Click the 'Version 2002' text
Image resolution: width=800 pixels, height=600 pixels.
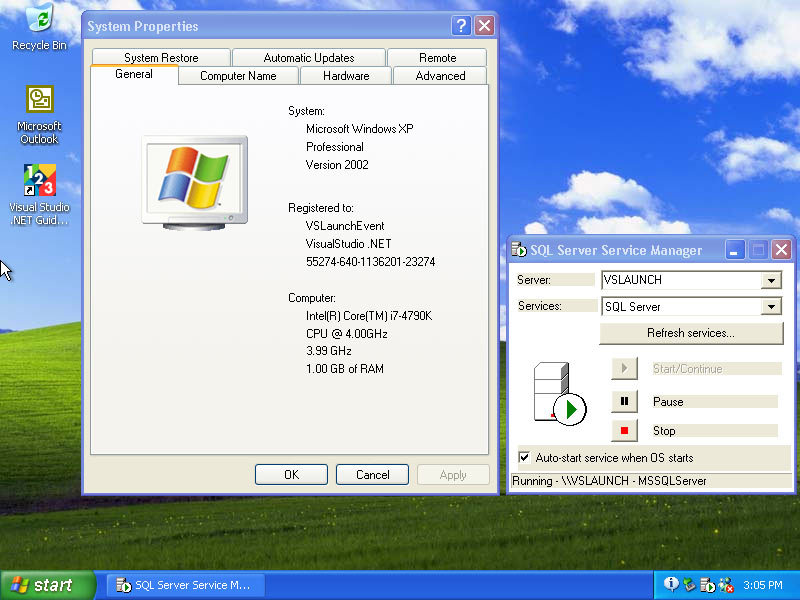(x=337, y=165)
